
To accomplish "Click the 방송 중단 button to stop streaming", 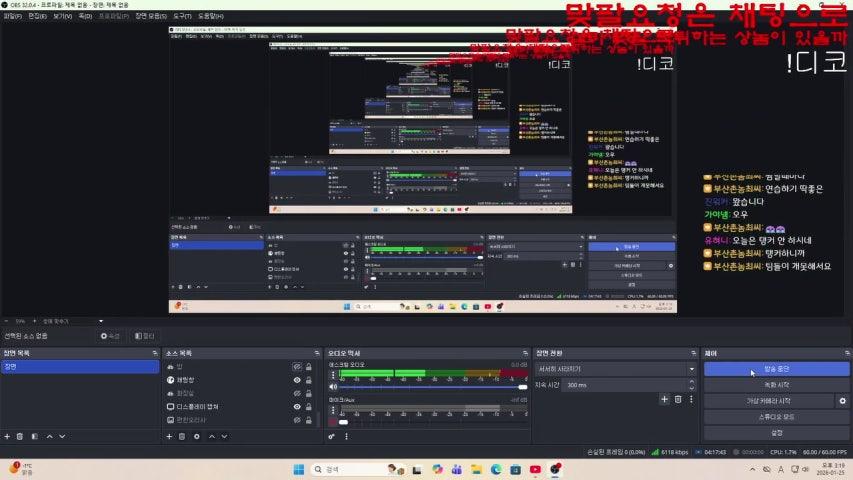I will [x=776, y=369].
